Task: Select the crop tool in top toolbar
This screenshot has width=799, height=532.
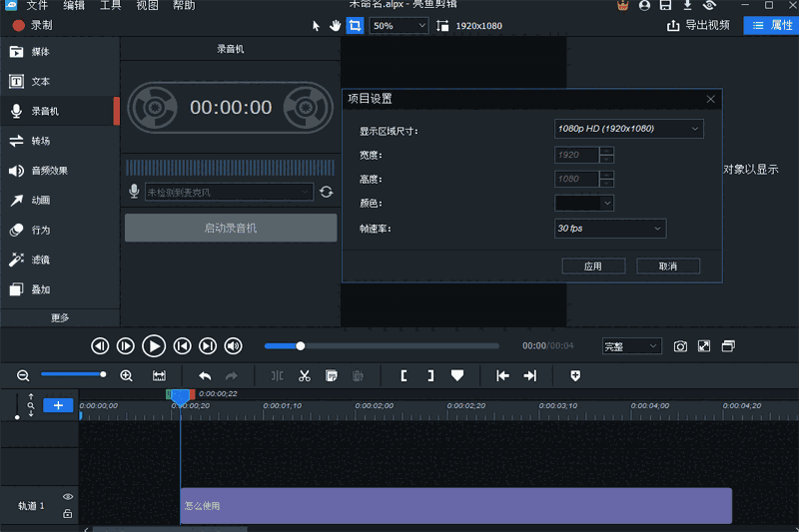Action: (355, 25)
